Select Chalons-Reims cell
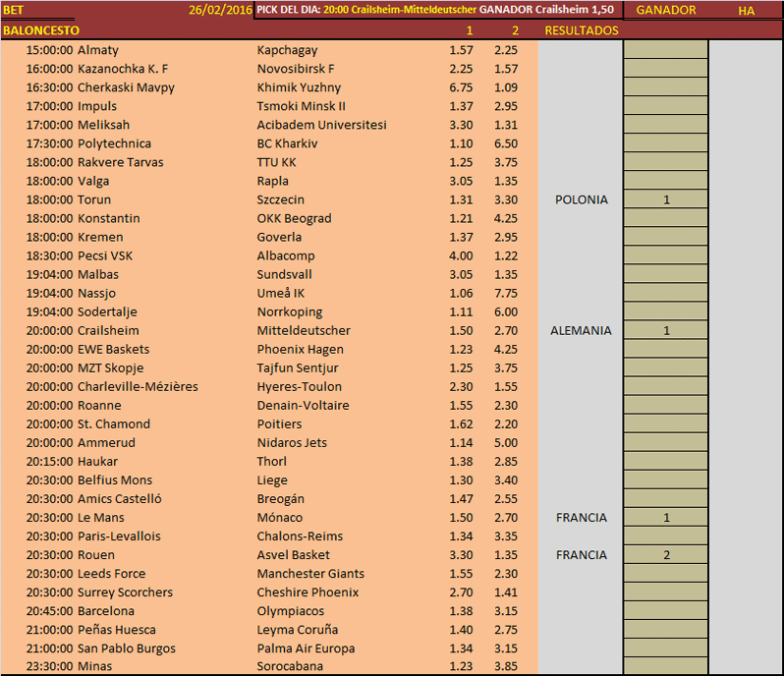Screen dimensions: 784x676 click(300, 536)
